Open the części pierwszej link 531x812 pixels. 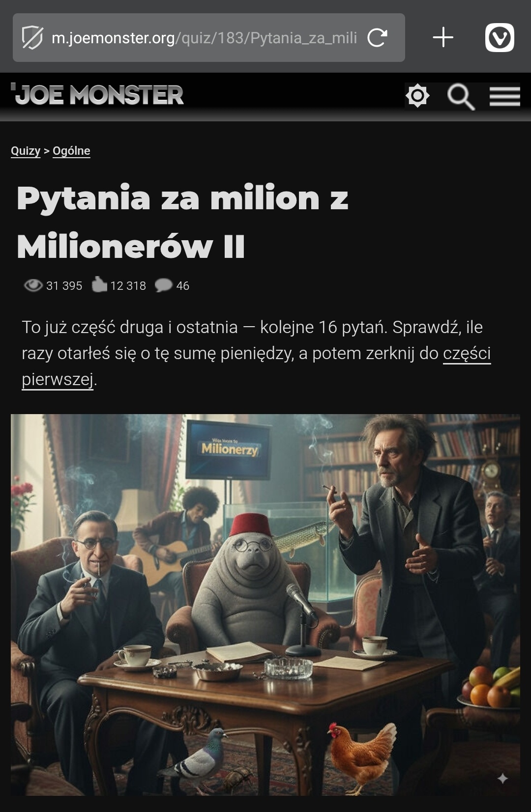tap(257, 366)
